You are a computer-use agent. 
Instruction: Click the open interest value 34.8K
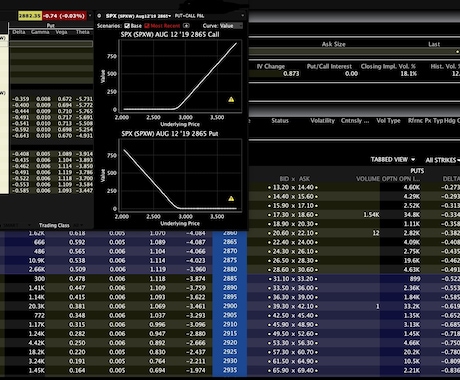click(412, 215)
